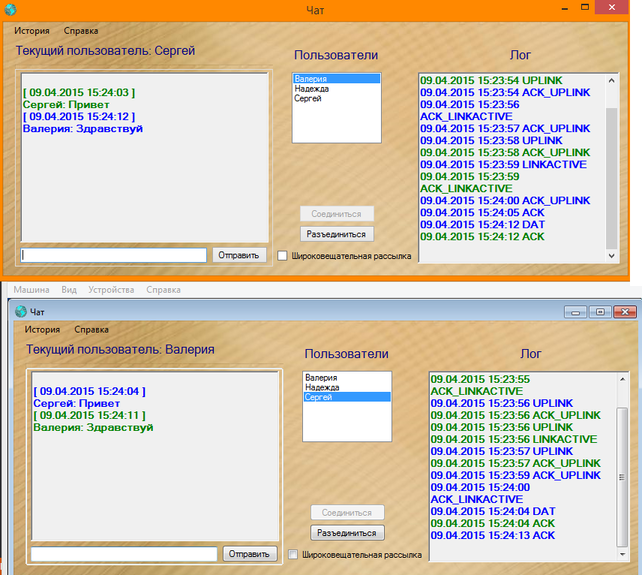Image resolution: width=642 pixels, height=575 pixels.
Task: Click log entry 15:24:13 ACK in Валерия's log
Action: (x=493, y=535)
